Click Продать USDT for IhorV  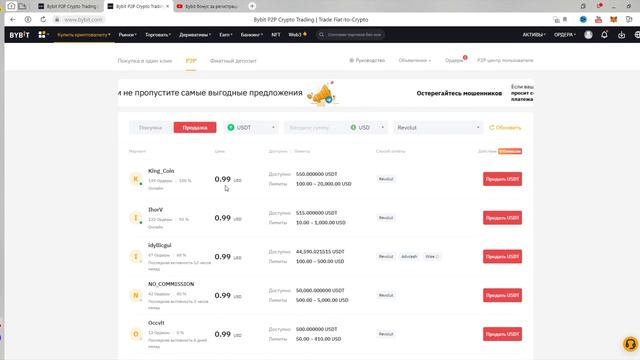(502, 218)
